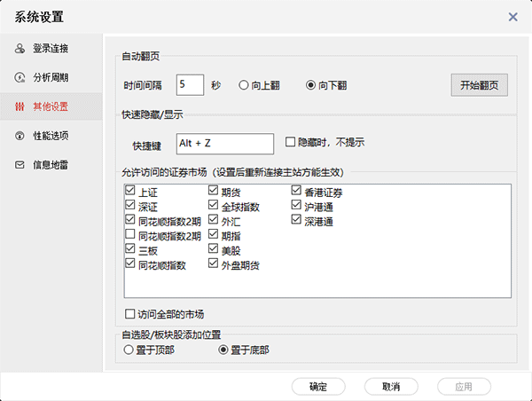532x401 pixels.
Task: Click the 分析周期 clock icon
Action: [20, 77]
